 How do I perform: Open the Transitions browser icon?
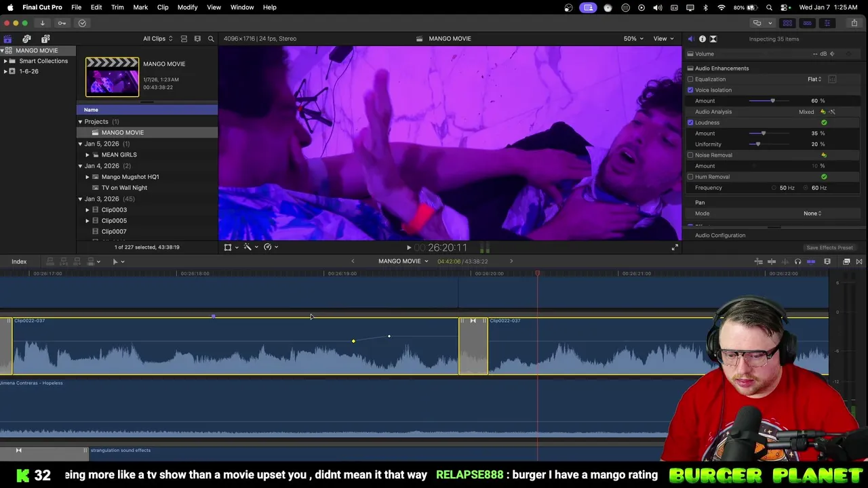(859, 262)
